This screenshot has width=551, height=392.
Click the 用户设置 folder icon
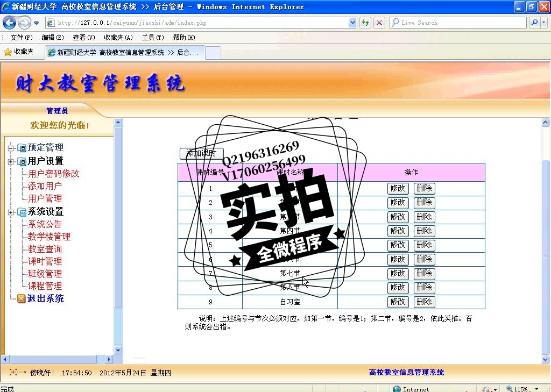click(22, 162)
